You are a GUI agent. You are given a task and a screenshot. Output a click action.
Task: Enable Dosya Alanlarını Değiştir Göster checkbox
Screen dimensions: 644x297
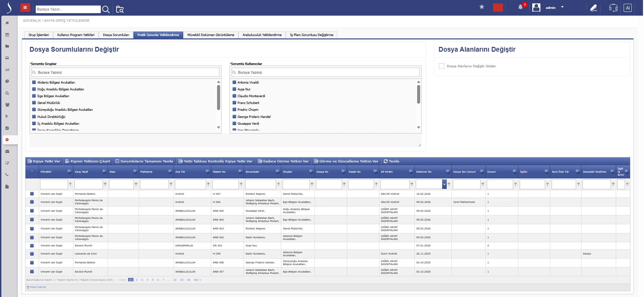[x=442, y=66]
